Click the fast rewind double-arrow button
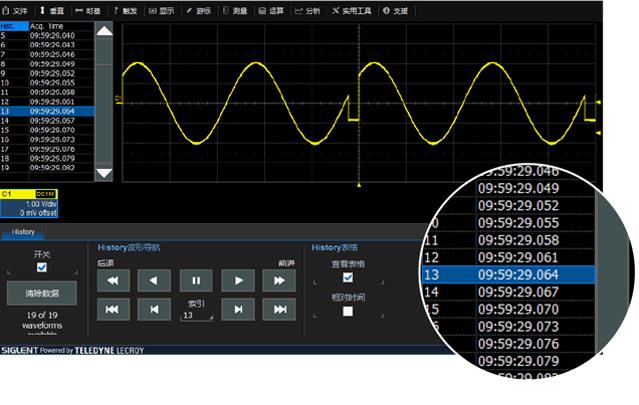This screenshot has width=639, height=405. 112,282
